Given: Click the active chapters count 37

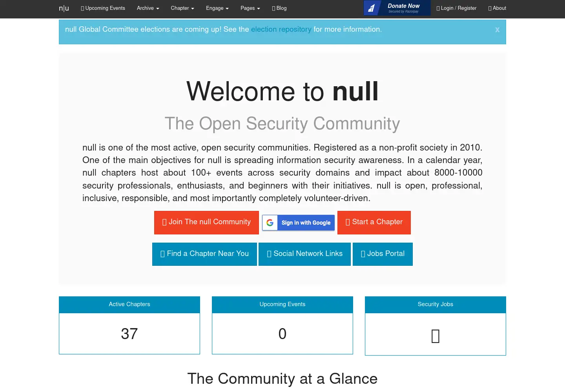Looking at the screenshot, I should tap(129, 334).
